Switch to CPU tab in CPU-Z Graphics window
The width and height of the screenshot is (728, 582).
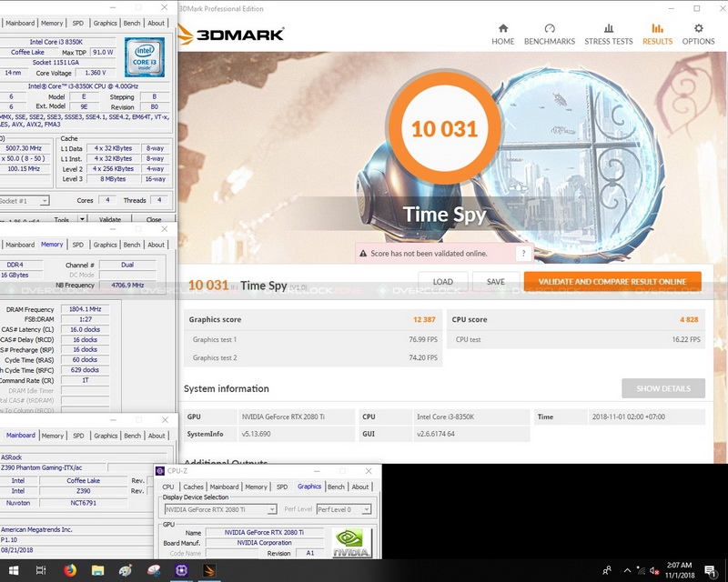coord(168,487)
